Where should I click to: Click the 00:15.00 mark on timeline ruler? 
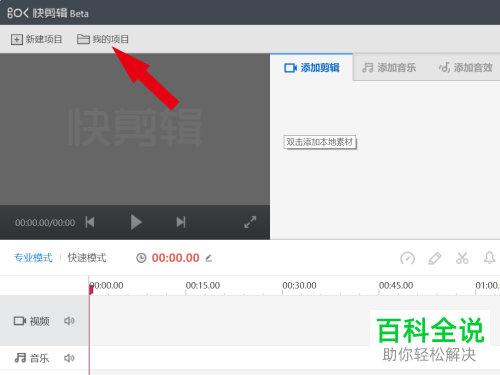point(203,286)
